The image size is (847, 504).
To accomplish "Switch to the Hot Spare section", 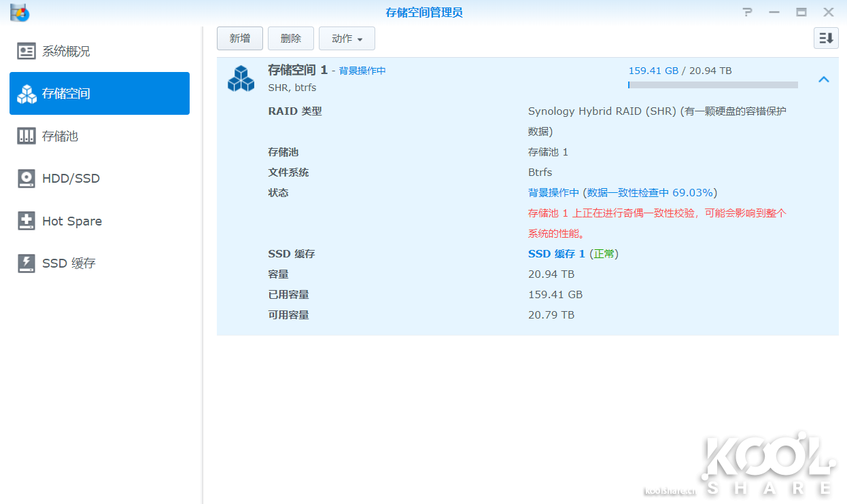I will 72,221.
